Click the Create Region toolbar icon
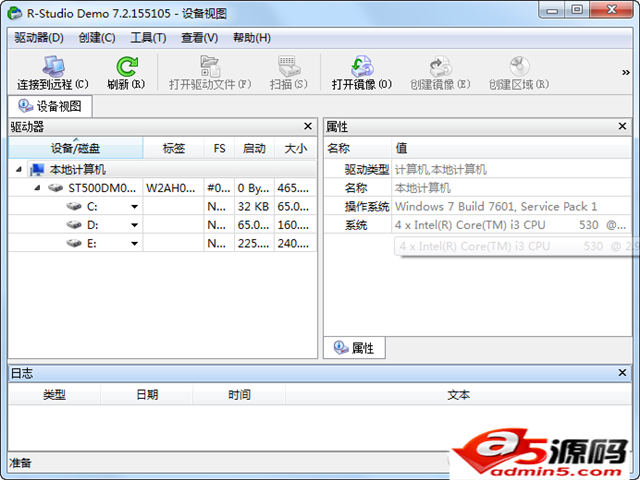 (519, 66)
